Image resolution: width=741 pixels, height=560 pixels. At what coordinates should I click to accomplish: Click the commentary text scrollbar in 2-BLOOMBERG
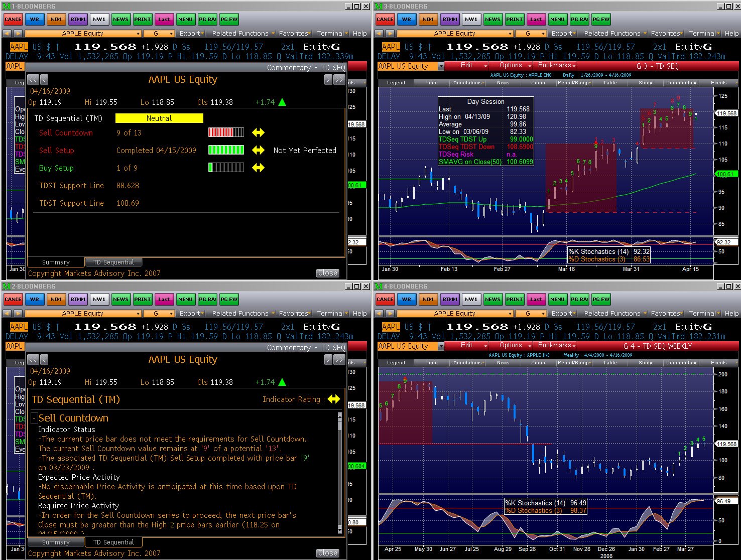pyautogui.click(x=340, y=474)
